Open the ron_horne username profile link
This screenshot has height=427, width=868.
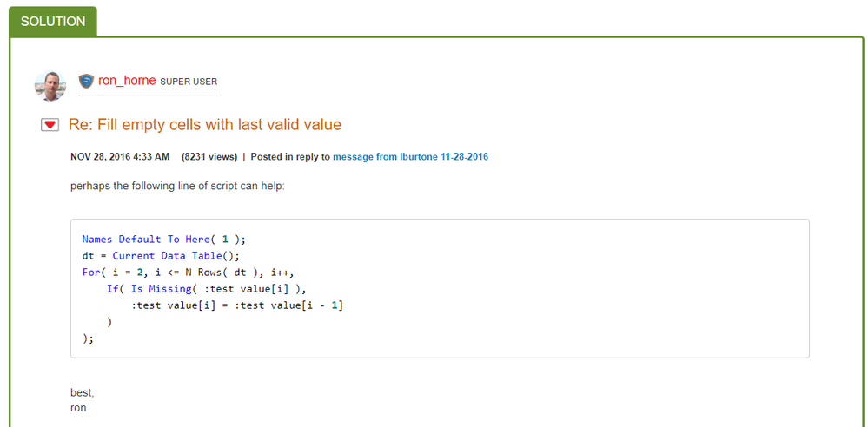coord(127,81)
